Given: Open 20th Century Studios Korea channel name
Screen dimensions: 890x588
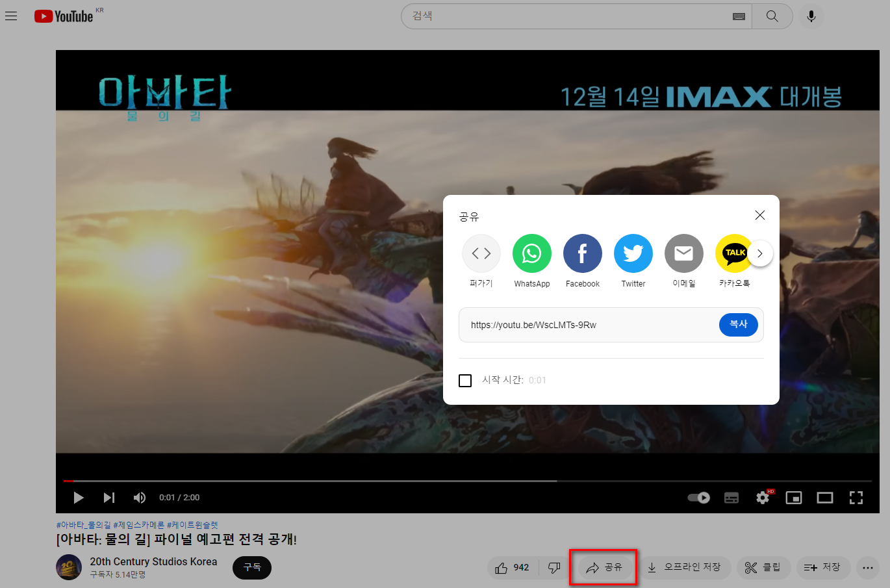Looking at the screenshot, I should pyautogui.click(x=153, y=561).
